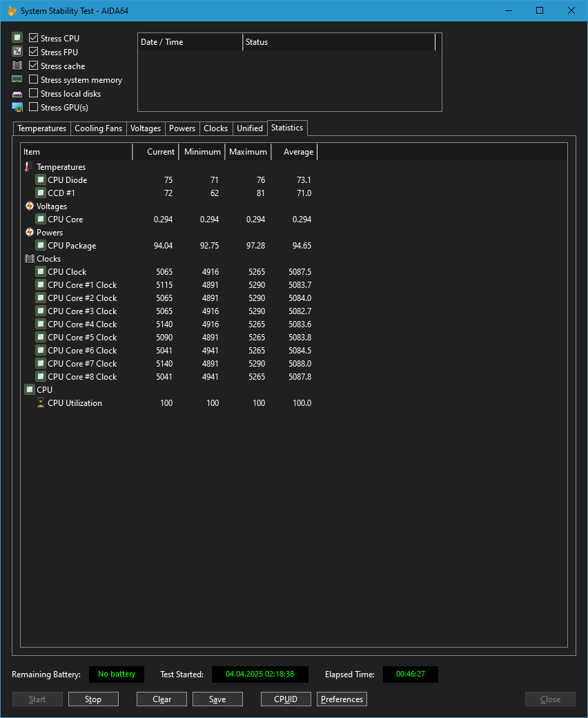Click the AIDA64 flame icon in title bar
The image size is (588, 718).
[11, 11]
